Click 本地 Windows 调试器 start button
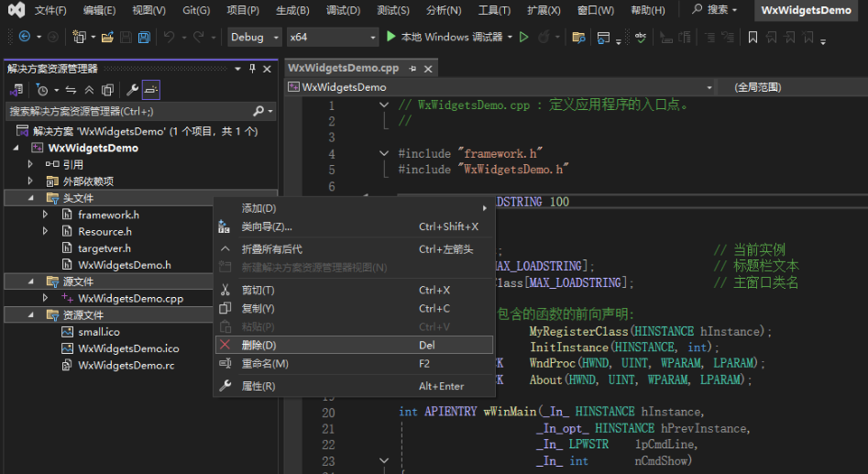Viewport: 868px width, 474px height. [x=445, y=37]
